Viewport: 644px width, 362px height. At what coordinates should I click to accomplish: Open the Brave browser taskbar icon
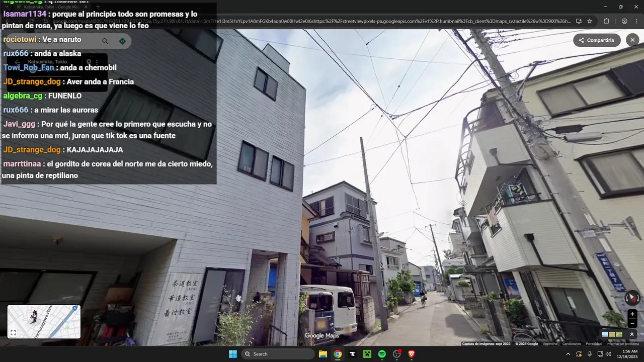[x=412, y=354]
